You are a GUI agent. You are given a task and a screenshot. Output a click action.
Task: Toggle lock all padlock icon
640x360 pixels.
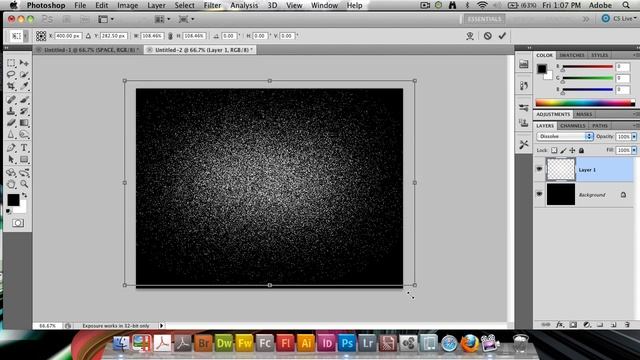581,150
